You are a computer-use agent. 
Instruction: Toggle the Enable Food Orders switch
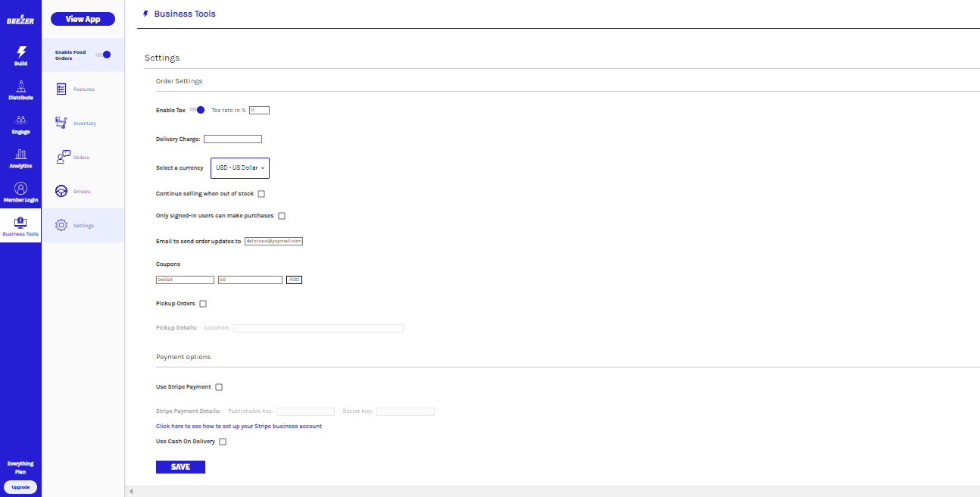coord(103,55)
